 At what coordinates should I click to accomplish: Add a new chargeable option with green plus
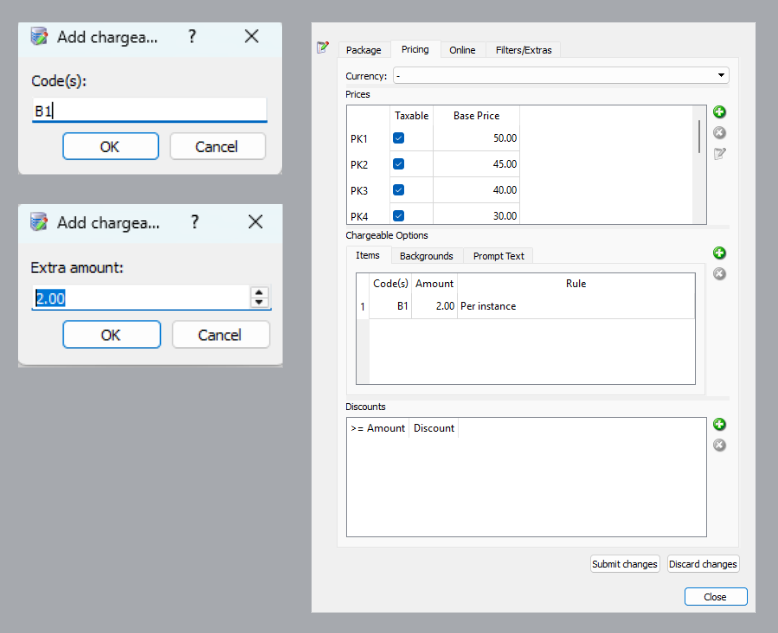coord(719,253)
